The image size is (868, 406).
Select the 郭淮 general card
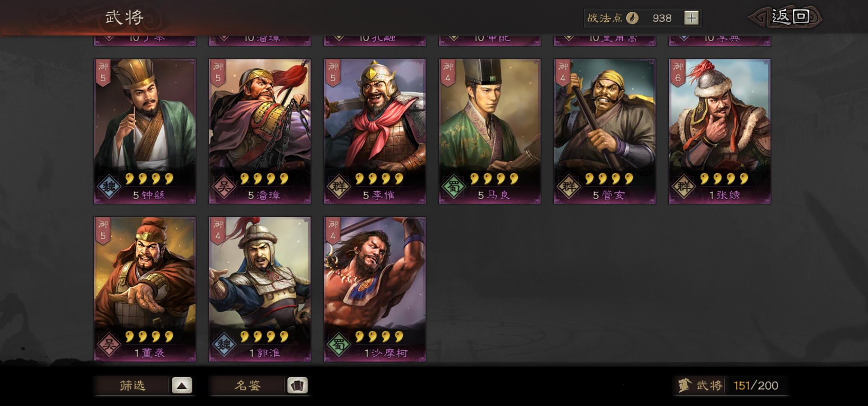tap(260, 289)
